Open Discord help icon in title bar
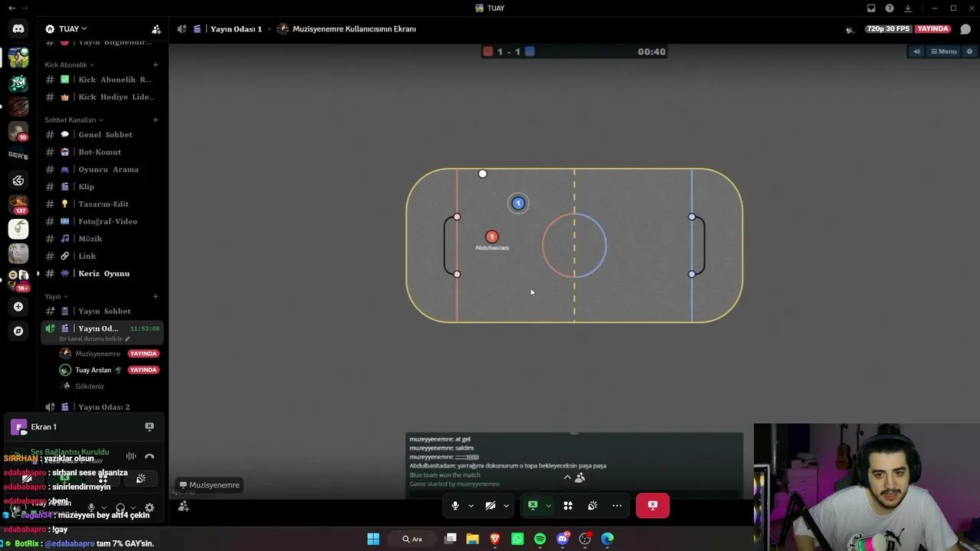The height and width of the screenshot is (551, 980). tap(890, 8)
